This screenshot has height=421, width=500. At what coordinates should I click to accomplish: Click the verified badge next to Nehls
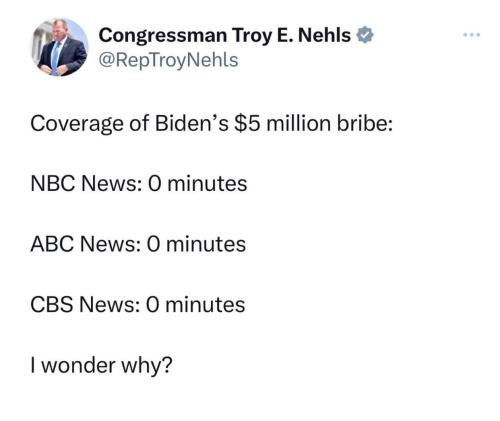[365, 35]
